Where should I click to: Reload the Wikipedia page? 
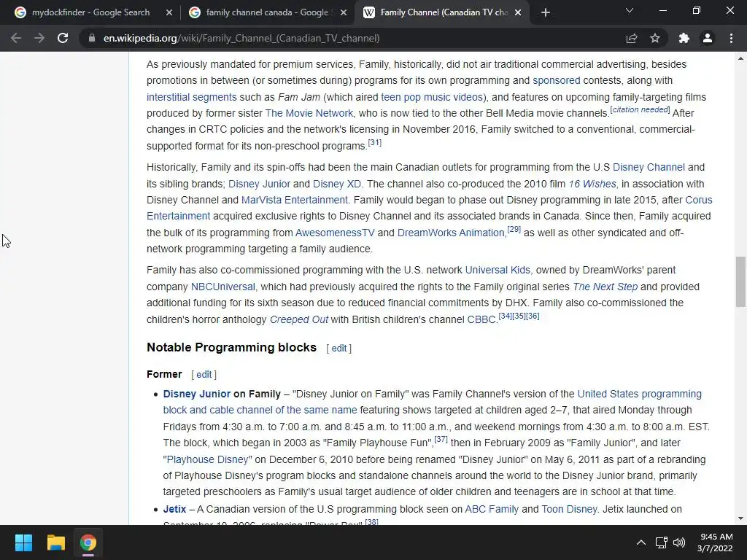tap(63, 38)
